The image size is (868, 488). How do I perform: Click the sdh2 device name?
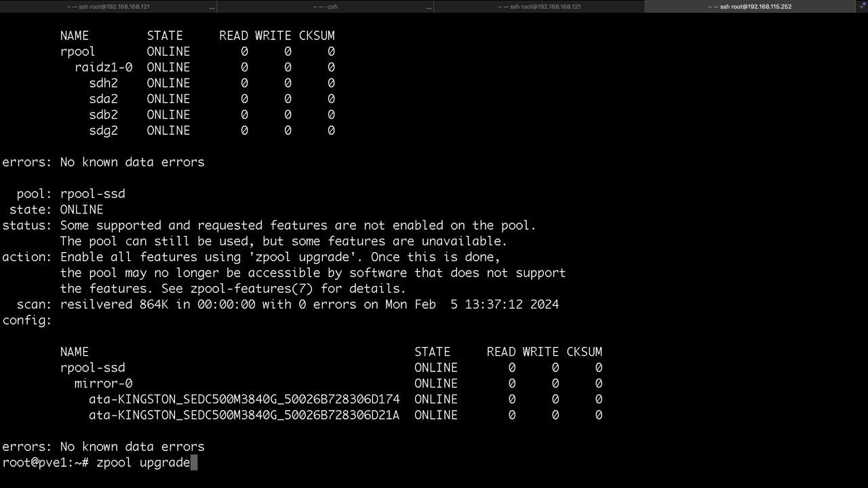103,83
